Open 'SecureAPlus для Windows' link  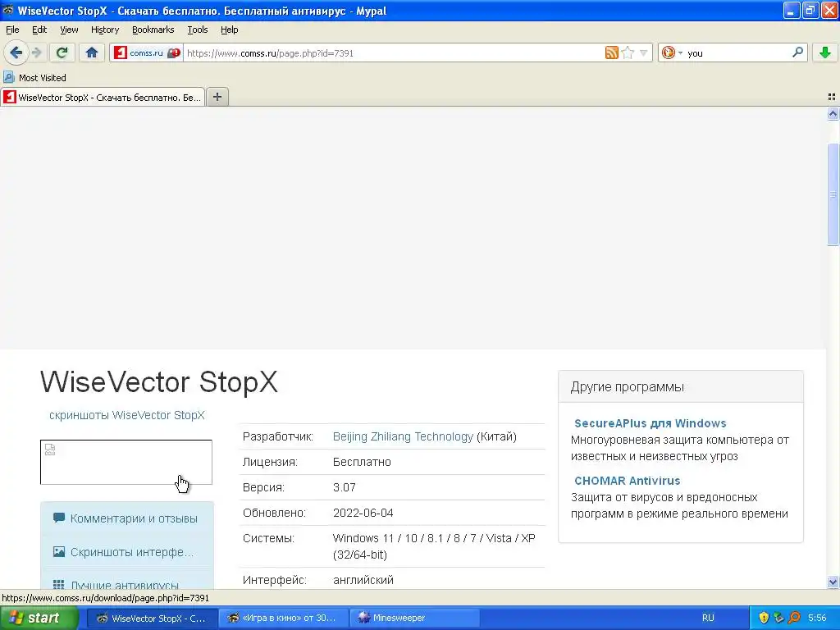650,423
